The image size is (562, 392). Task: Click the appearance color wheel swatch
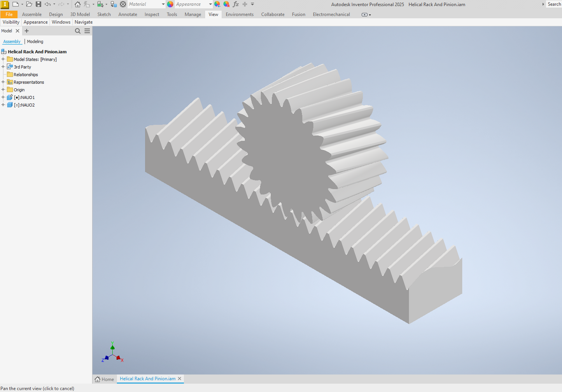tap(170, 4)
